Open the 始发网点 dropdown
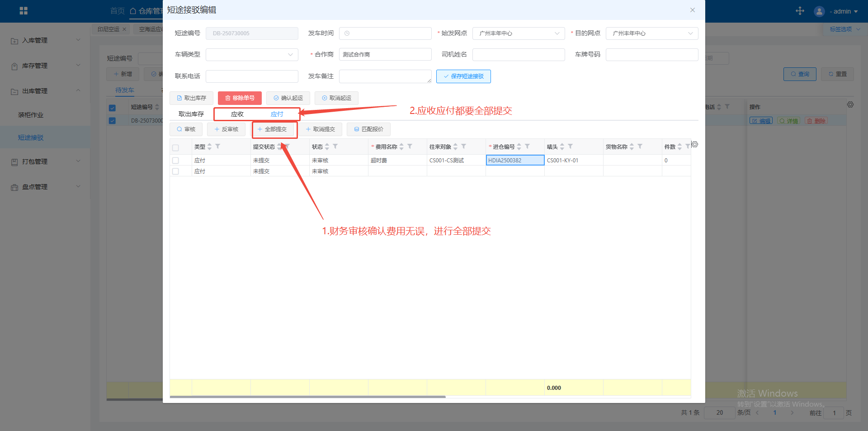This screenshot has height=431, width=868. 518,33
